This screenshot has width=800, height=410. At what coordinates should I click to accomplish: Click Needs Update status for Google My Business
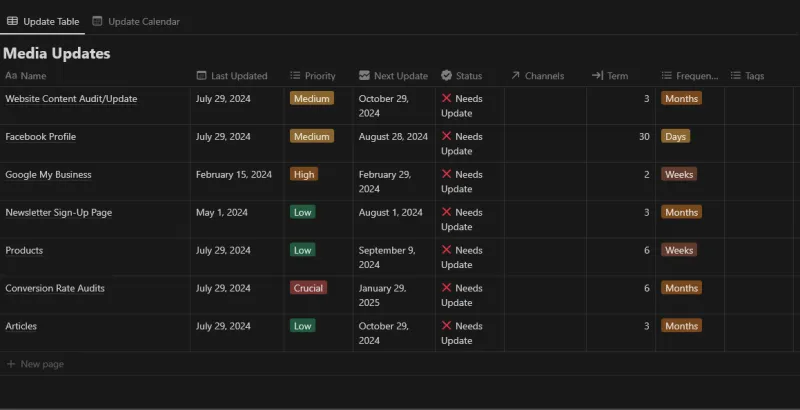coord(462,182)
